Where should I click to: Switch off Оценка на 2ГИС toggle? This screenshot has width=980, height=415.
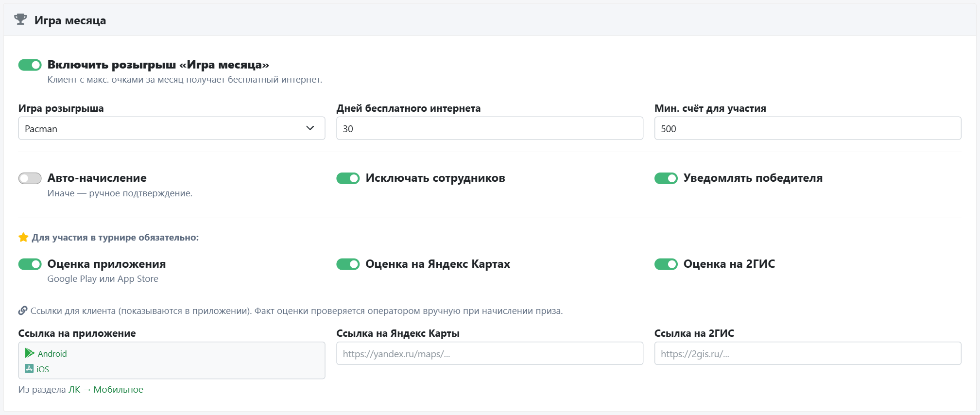pyautogui.click(x=666, y=264)
